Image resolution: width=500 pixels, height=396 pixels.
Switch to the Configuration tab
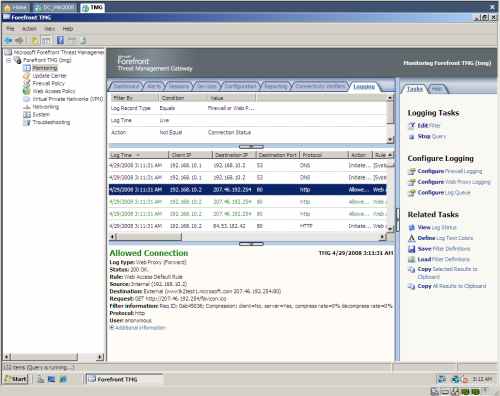(x=240, y=86)
